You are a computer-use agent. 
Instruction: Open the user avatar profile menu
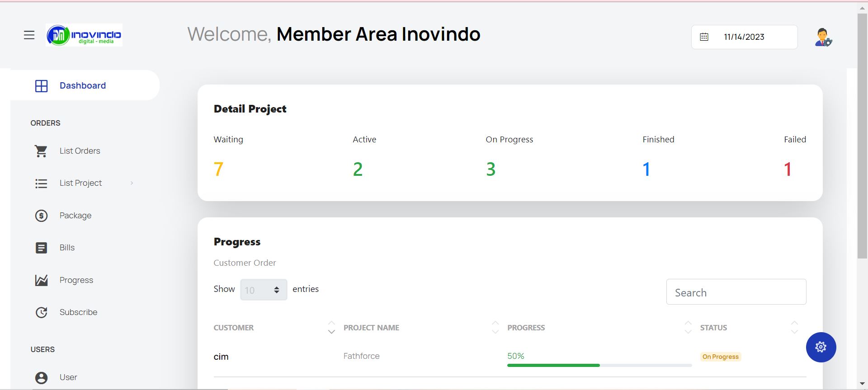pyautogui.click(x=823, y=37)
